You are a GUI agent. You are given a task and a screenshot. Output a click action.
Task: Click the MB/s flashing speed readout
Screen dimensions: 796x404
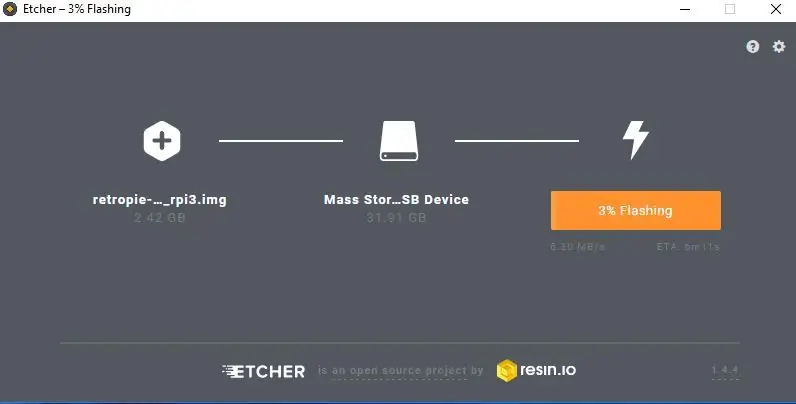click(578, 247)
